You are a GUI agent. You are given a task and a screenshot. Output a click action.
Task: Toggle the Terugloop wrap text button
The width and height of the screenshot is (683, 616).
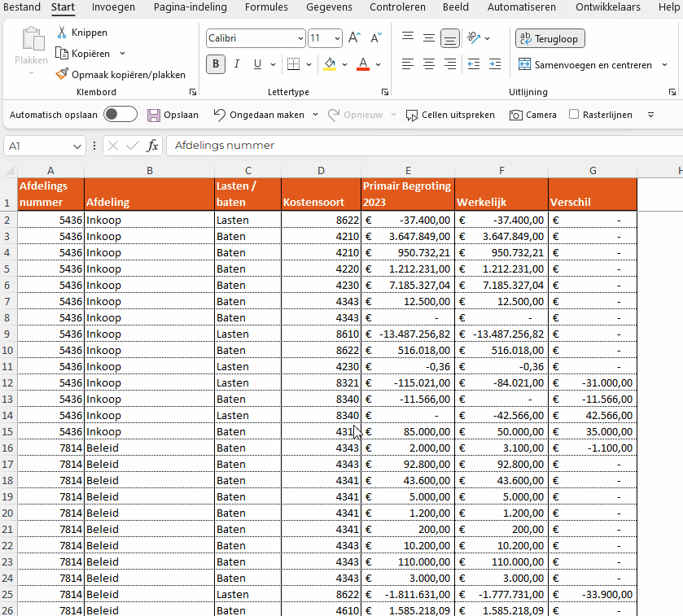pyautogui.click(x=549, y=38)
